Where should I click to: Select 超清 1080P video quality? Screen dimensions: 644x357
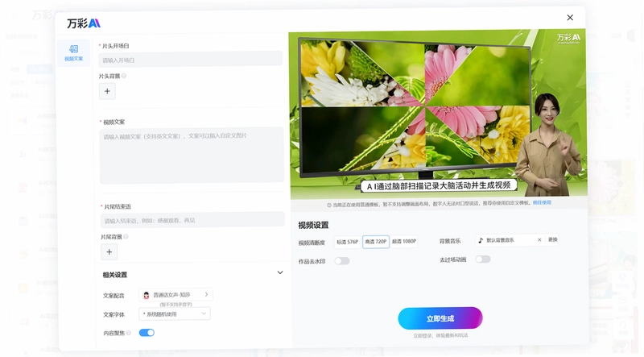(404, 242)
